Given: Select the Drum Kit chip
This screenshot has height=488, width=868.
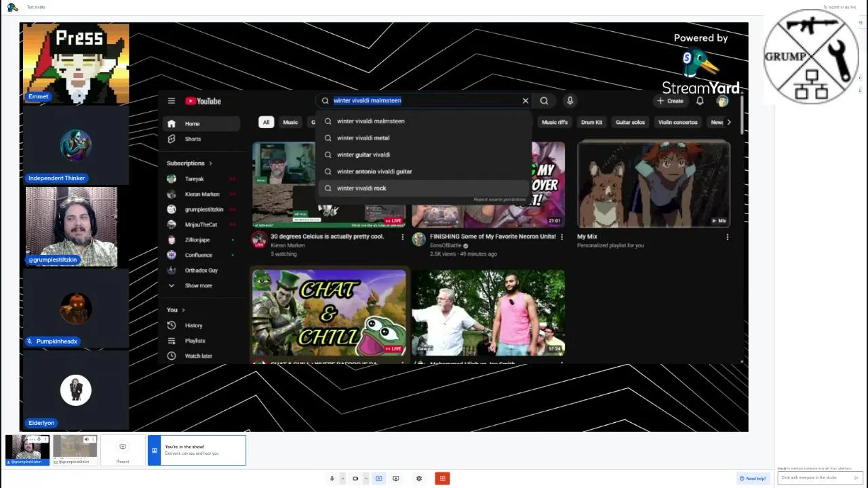Looking at the screenshot, I should pos(591,122).
